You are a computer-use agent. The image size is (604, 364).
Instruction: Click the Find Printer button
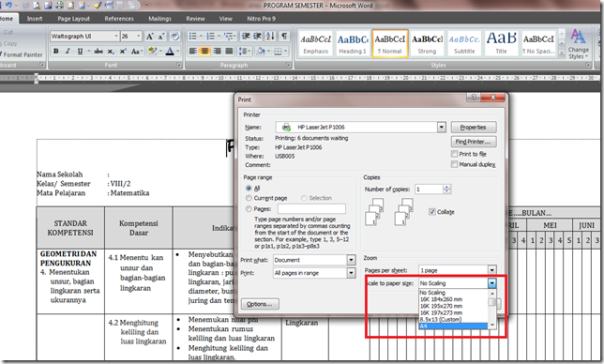pos(474,142)
